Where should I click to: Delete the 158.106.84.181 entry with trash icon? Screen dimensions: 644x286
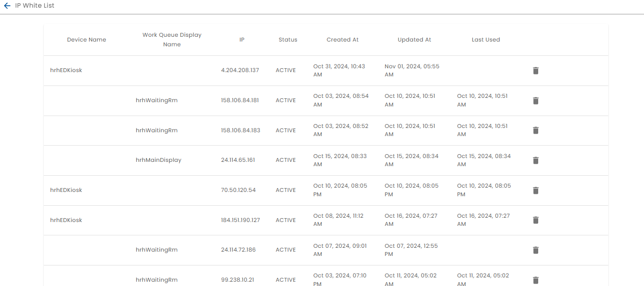[x=535, y=101]
